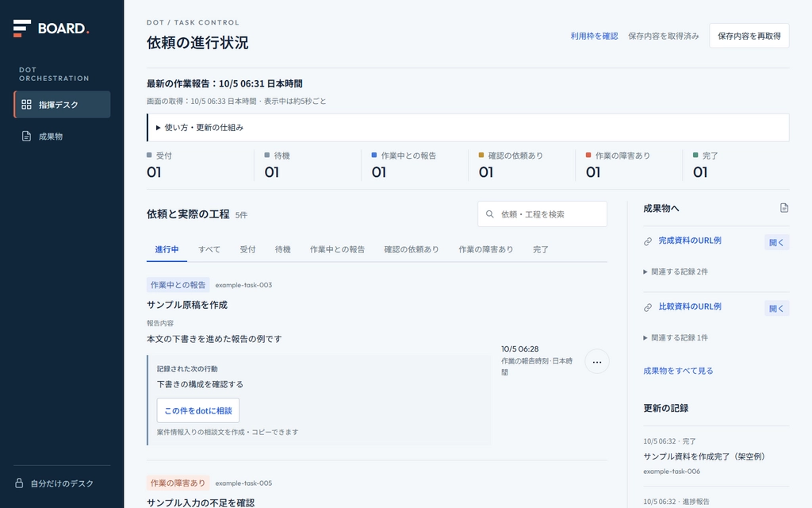812x508 pixels.
Task: Switch to the 完了 tab
Action: point(541,249)
